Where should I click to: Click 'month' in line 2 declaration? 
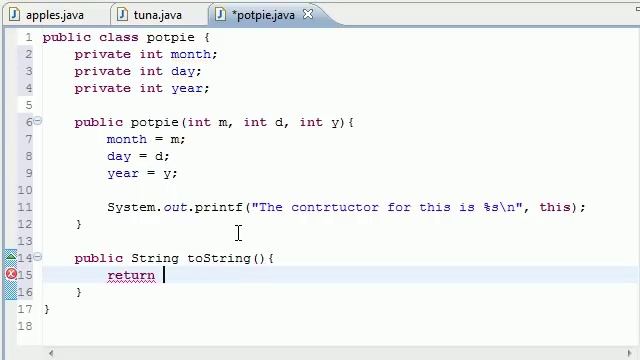pos(191,54)
